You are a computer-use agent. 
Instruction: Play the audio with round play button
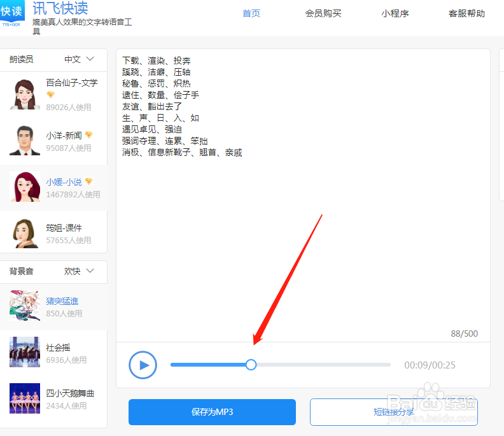[x=143, y=365]
